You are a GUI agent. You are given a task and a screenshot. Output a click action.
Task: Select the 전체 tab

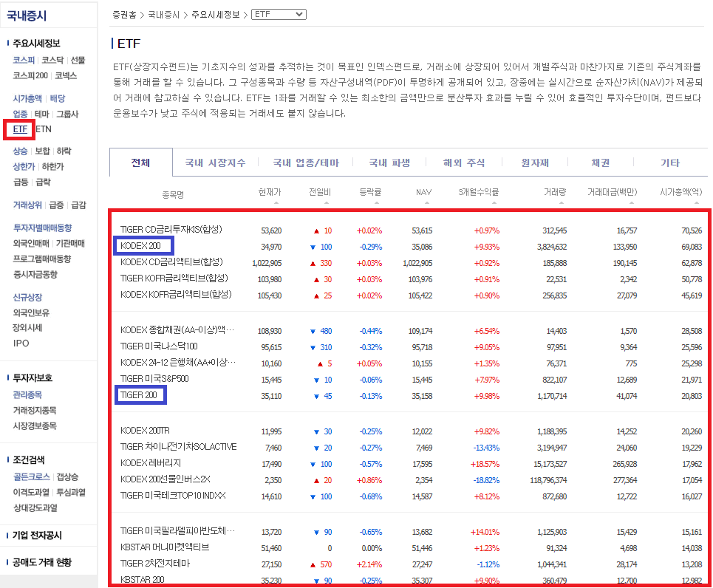140,163
